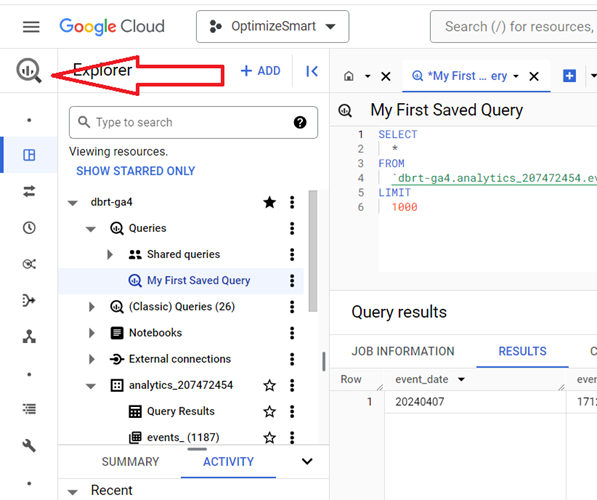597x500 pixels.
Task: Unstar the dbrt-ga4 project
Action: pos(270,202)
